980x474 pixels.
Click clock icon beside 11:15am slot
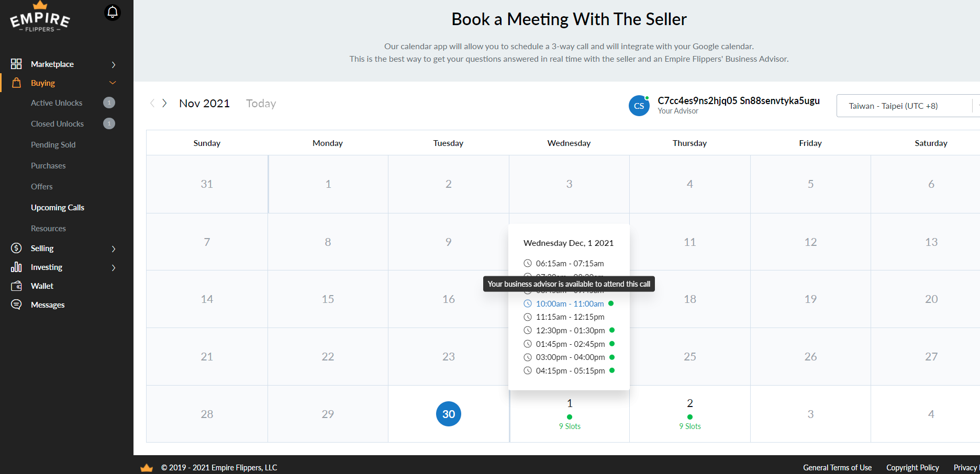(x=528, y=317)
